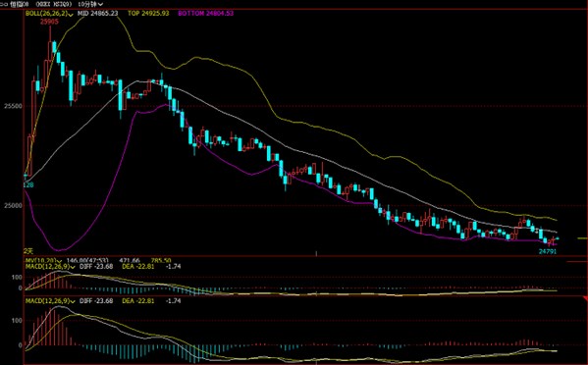The image size is (588, 365).
Task: Click the link icon before the stock name
Action: pos(4,4)
